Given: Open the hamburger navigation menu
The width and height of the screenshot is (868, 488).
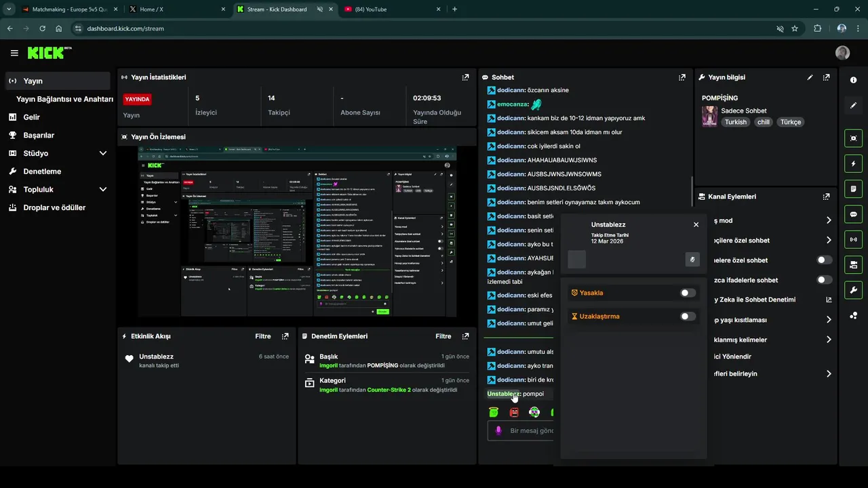Looking at the screenshot, I should click(x=14, y=53).
